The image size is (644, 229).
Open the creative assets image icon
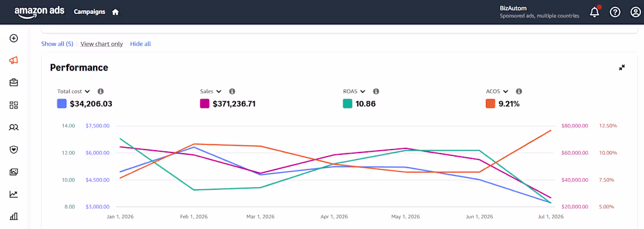(13, 172)
